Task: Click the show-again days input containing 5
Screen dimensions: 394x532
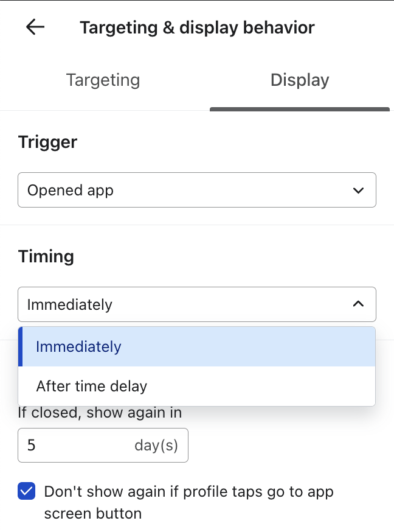Action: [x=73, y=446]
